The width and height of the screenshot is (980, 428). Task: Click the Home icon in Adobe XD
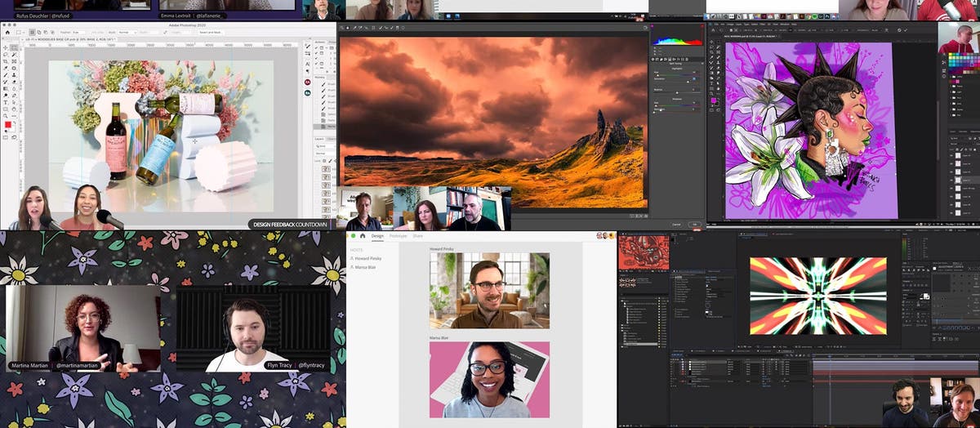[363, 236]
